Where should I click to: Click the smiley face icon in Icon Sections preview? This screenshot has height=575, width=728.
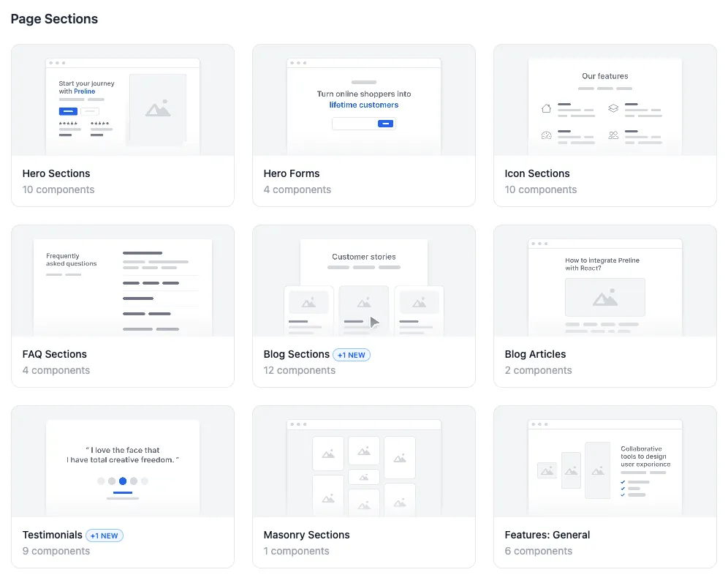pyautogui.click(x=546, y=135)
